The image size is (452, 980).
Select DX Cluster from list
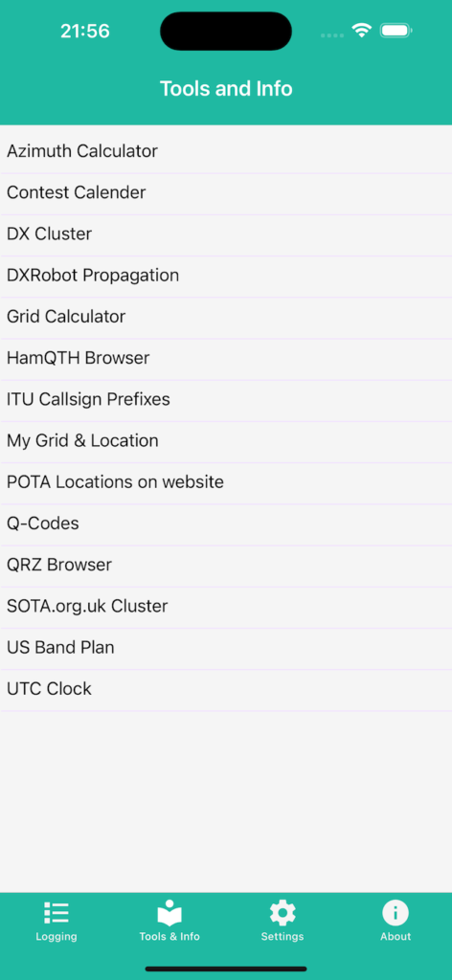[x=226, y=235]
